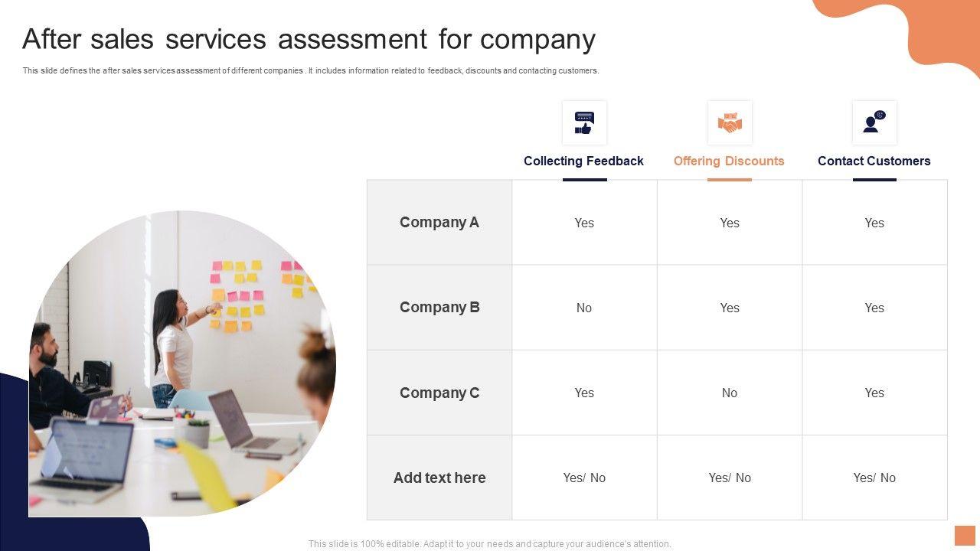Click the thumbs-up feedback chat icon
980x551 pixels.
pyautogui.click(x=584, y=122)
